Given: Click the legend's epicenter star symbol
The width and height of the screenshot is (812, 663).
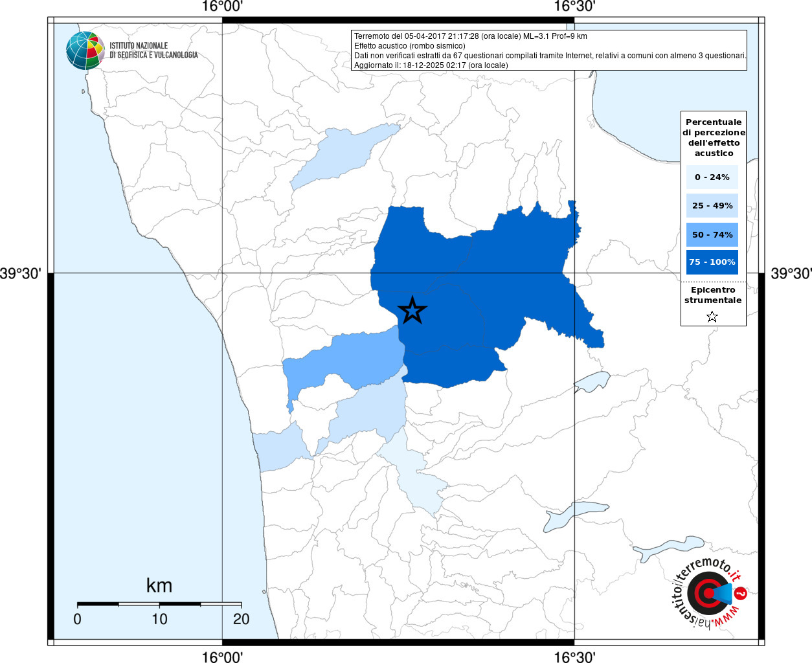Looking at the screenshot, I should pos(712,317).
